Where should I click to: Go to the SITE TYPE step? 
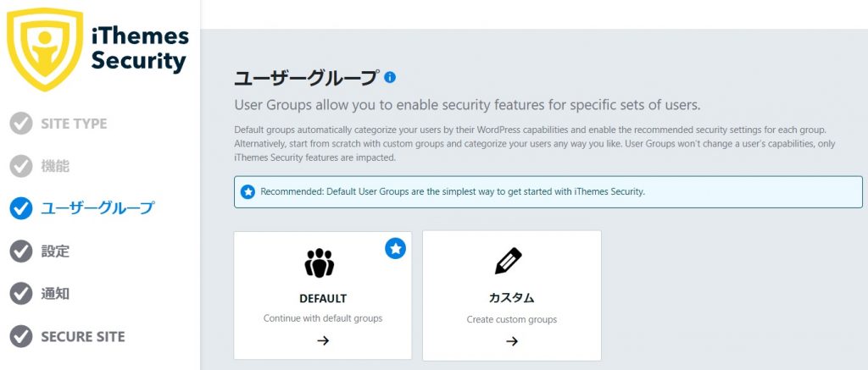point(74,124)
